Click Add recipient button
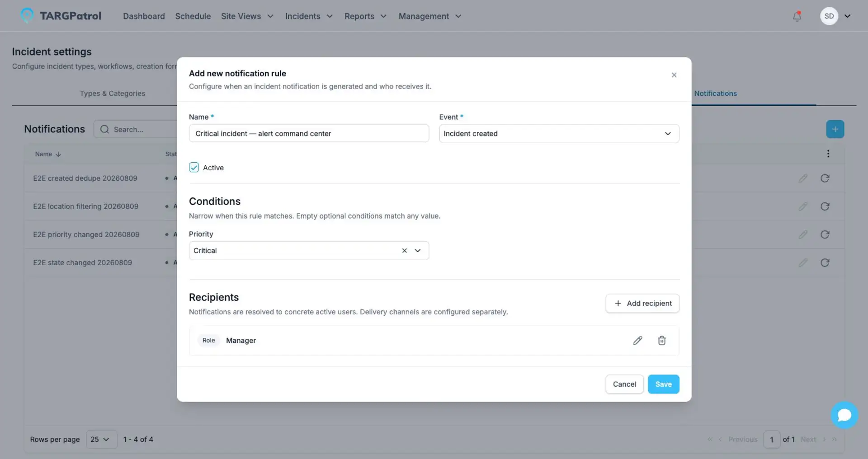The image size is (868, 459). click(x=642, y=303)
